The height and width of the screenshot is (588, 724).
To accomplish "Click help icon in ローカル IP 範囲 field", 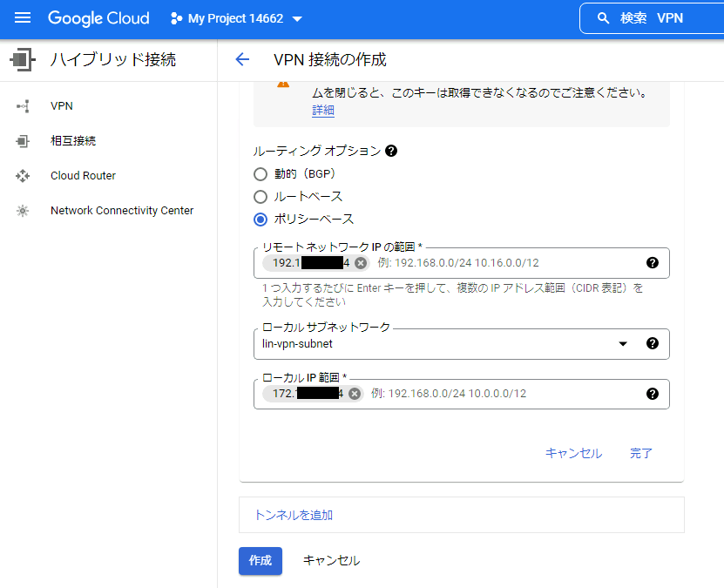I will [652, 394].
